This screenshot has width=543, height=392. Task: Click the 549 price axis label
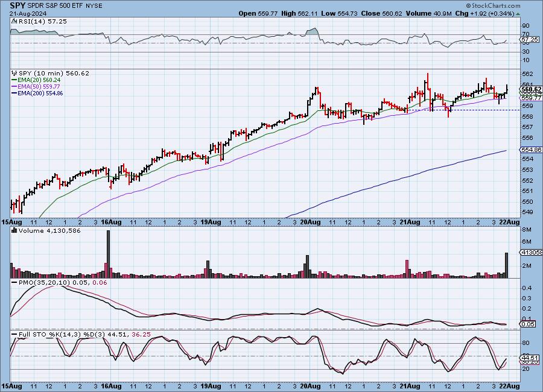coord(527,212)
